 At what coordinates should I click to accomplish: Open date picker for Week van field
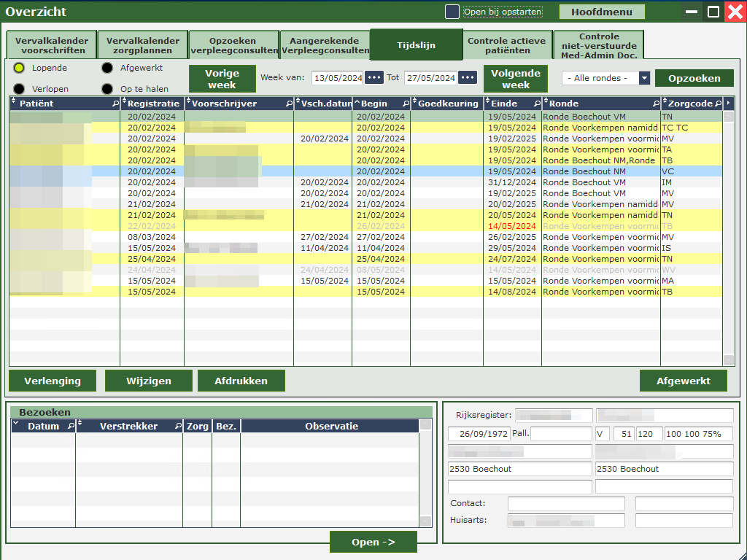[374, 78]
